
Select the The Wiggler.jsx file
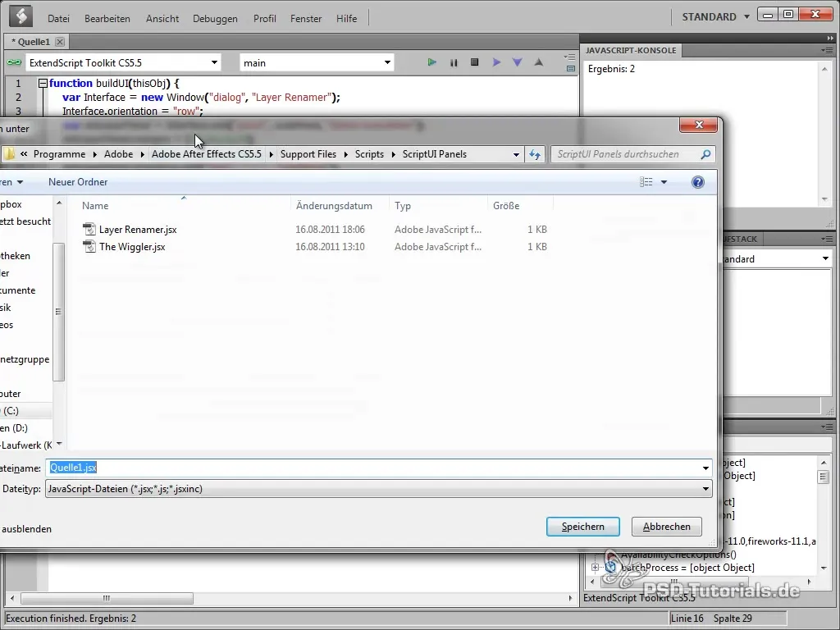coord(132,247)
